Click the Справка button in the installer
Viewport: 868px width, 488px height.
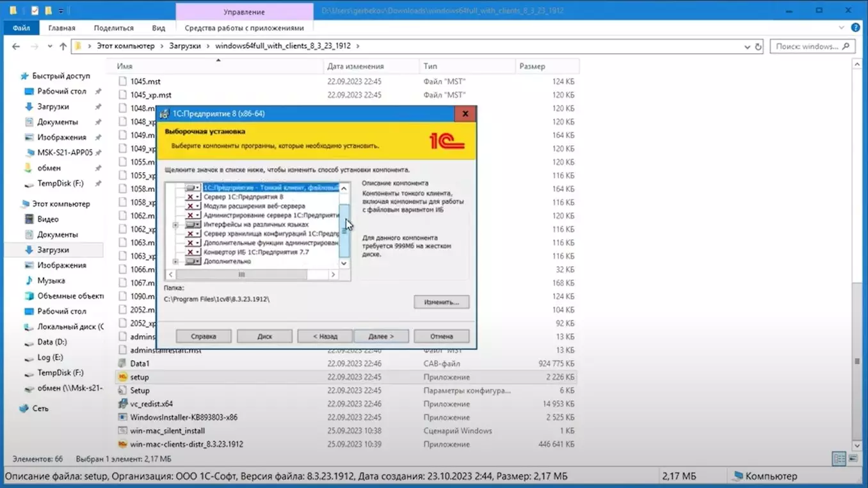coord(204,336)
